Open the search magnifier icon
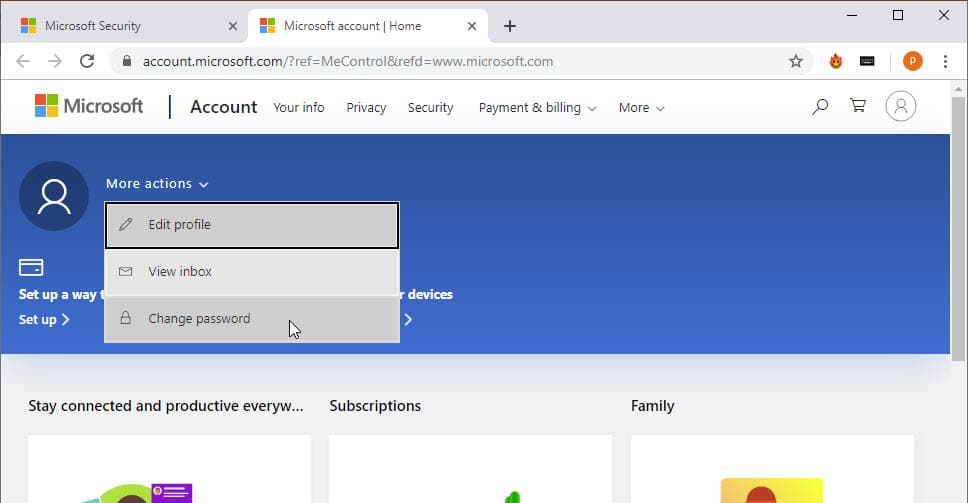 (x=820, y=107)
